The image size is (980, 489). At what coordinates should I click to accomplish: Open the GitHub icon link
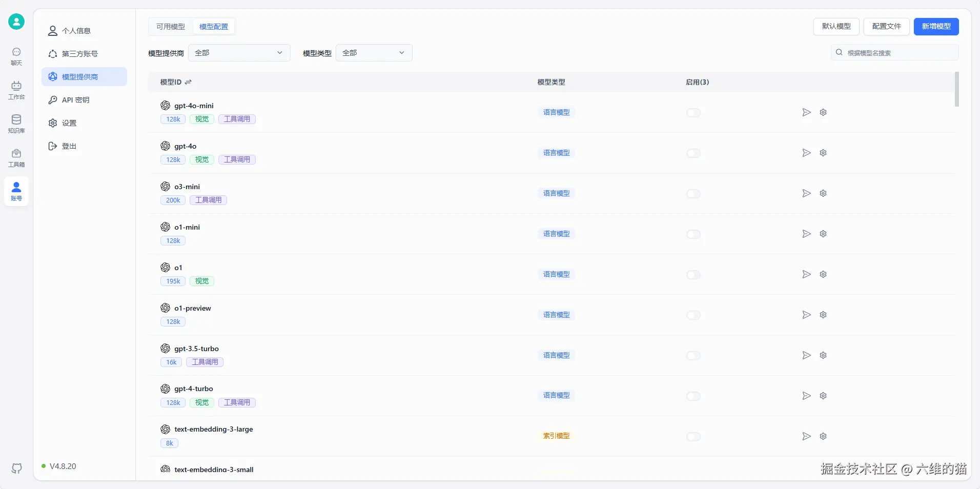[x=17, y=468]
